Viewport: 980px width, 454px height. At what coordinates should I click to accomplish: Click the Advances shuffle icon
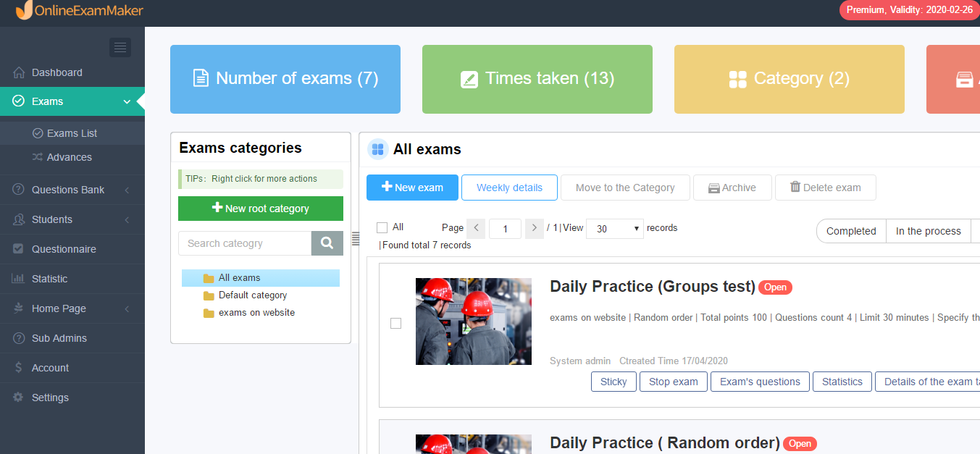coord(38,157)
